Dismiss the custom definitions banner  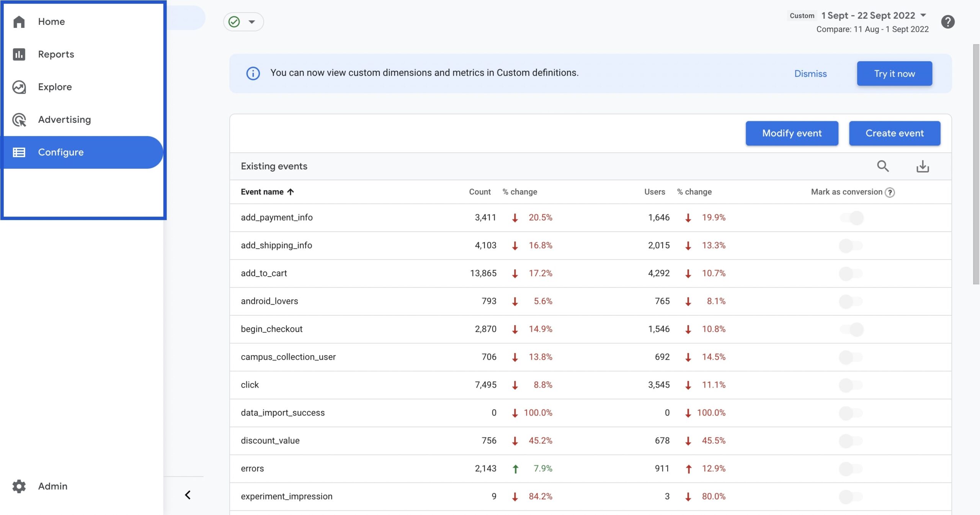(810, 73)
